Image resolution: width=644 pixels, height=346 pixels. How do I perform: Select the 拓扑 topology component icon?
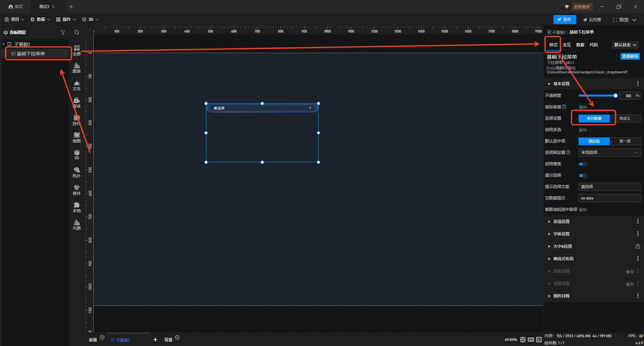(76, 172)
